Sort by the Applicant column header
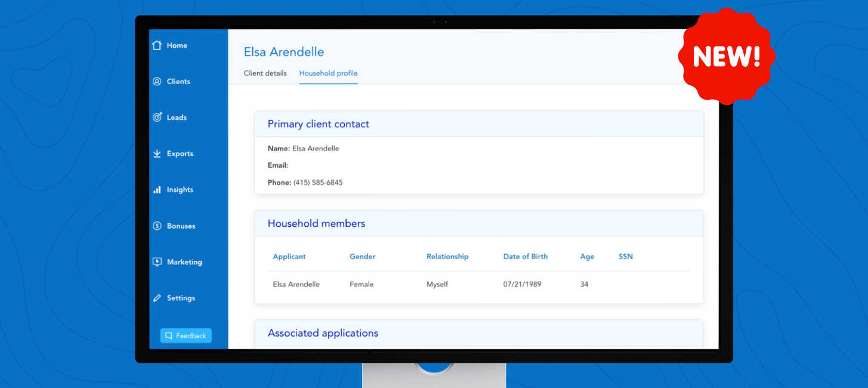The width and height of the screenshot is (868, 388). click(289, 257)
